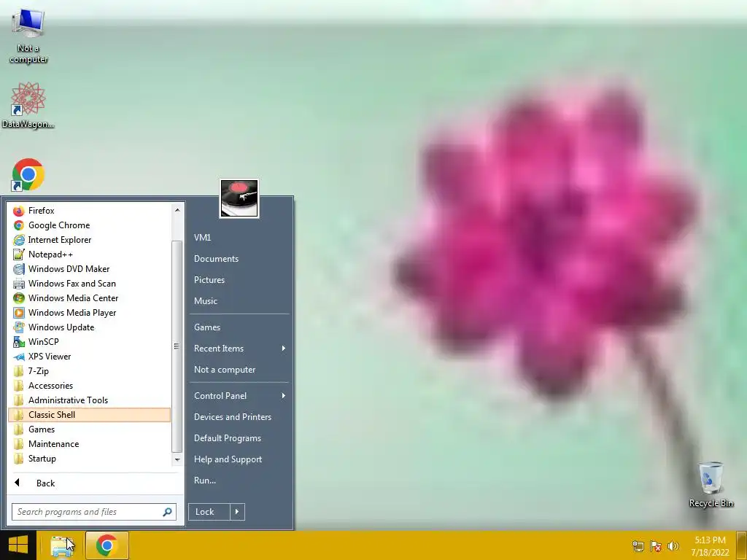Open Help and Support
This screenshot has height=560, width=747.
point(239,459)
